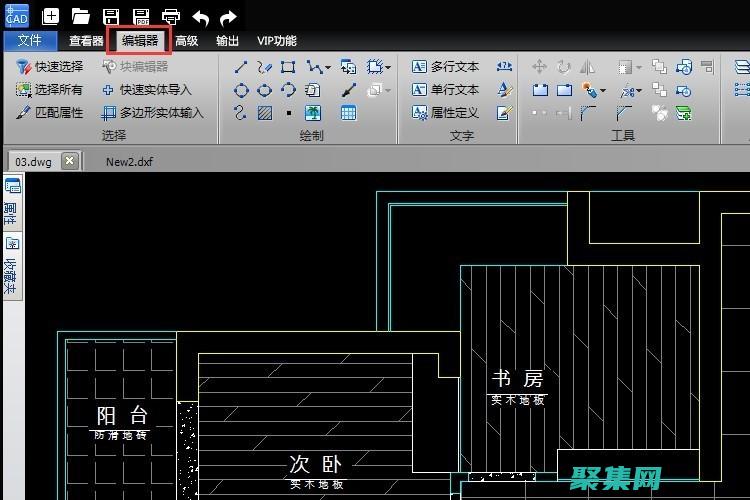Redo the last undone action

pos(228,18)
